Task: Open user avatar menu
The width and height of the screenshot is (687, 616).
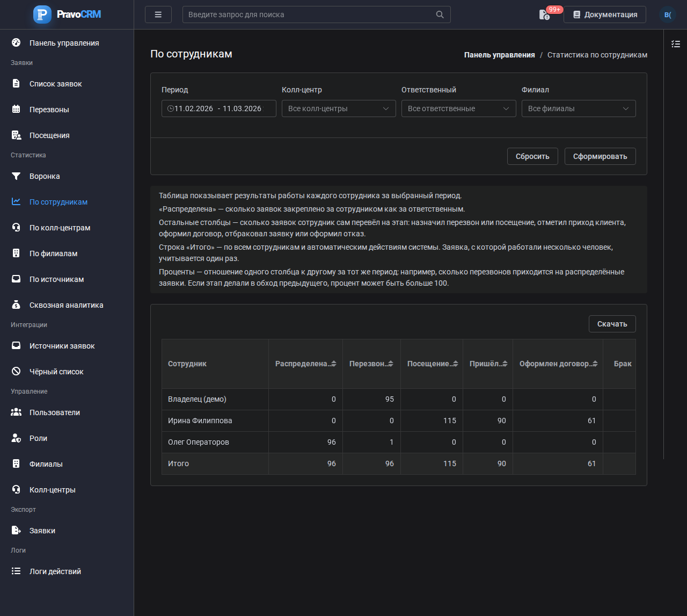Action: (668, 15)
